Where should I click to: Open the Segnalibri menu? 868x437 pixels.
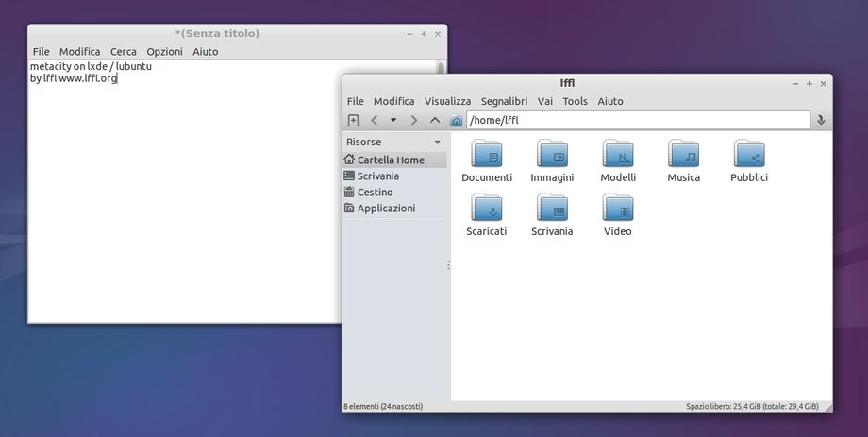click(505, 101)
